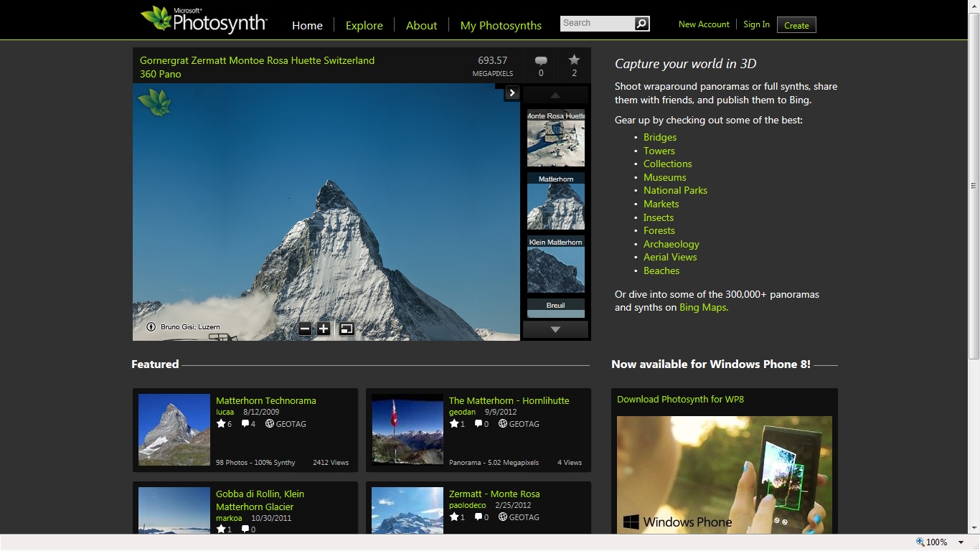Click the compass icon beside Bruno Gisi
The width and height of the screenshot is (980, 551).
(151, 327)
